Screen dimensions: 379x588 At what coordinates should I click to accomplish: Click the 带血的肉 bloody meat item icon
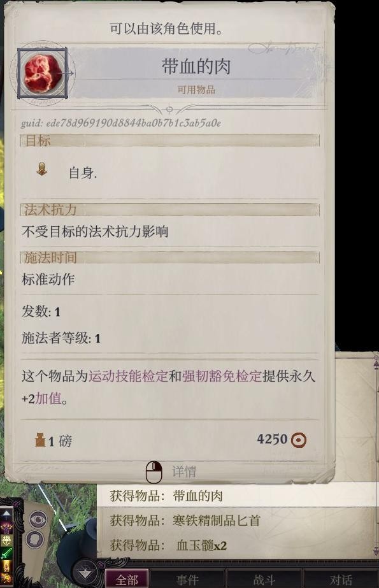point(43,73)
